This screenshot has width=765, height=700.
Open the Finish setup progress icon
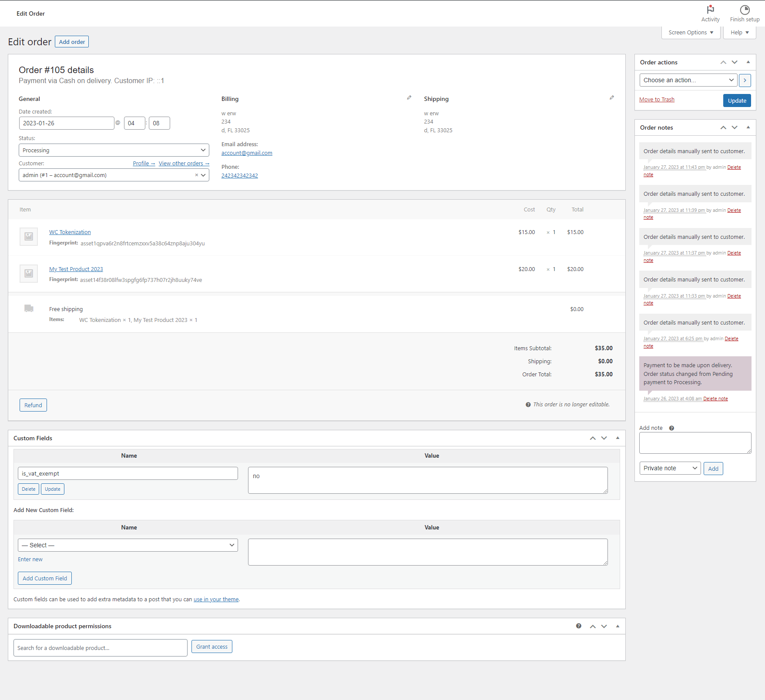click(x=745, y=10)
